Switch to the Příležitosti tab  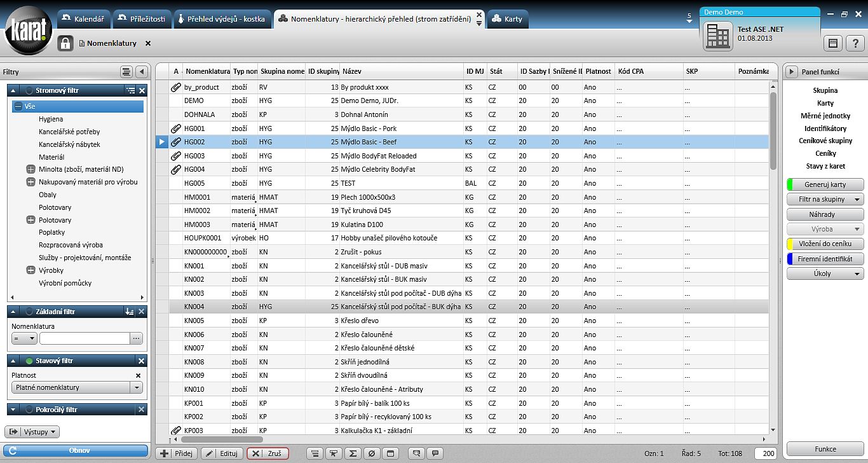142,19
